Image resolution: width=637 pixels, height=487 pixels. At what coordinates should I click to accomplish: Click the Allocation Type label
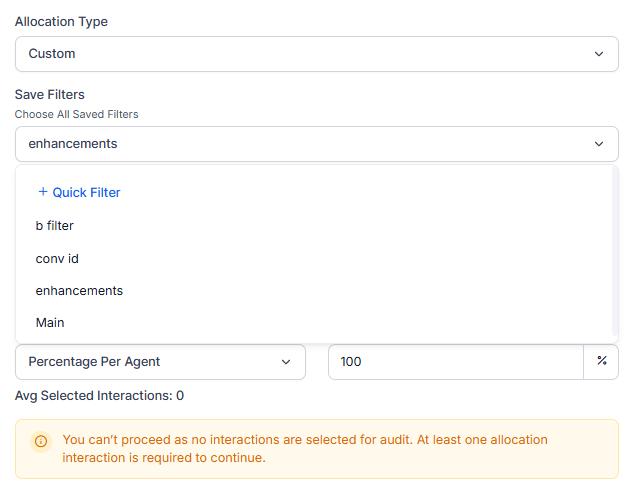coord(61,22)
